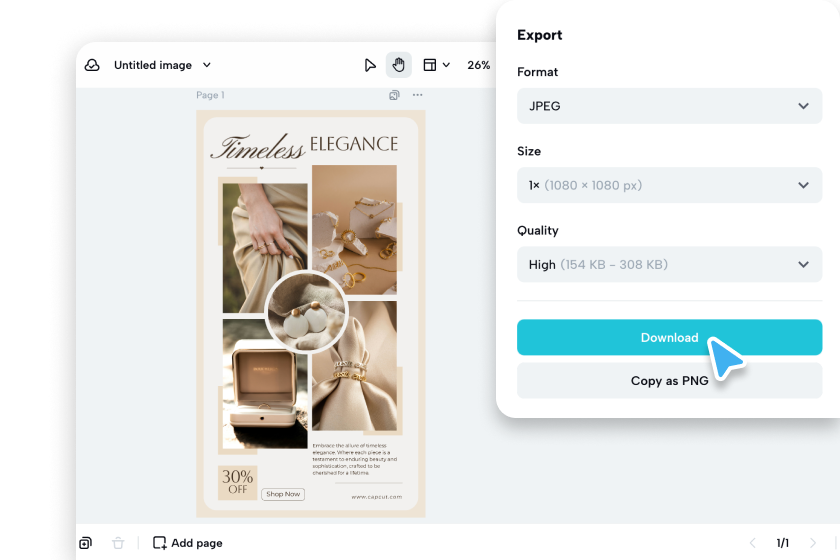Open the Format JPEG dropdown
The image size is (840, 560).
coord(669,106)
